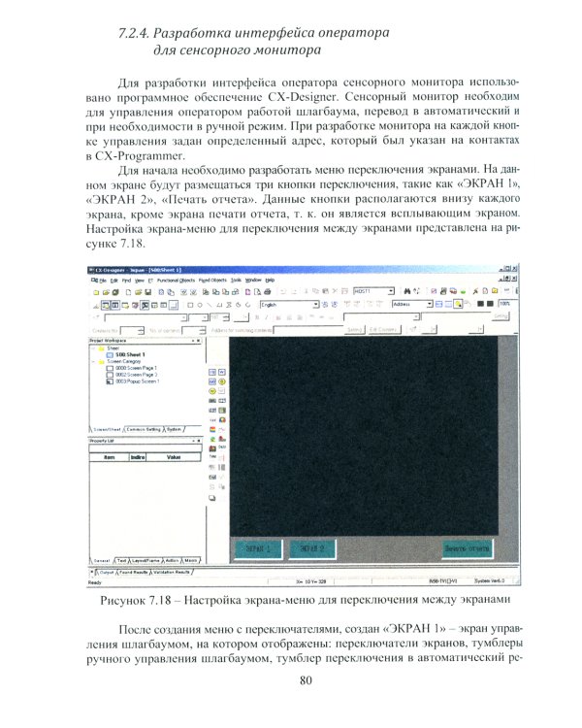Switch to the General property tab
The height and width of the screenshot is (728, 582).
102,561
